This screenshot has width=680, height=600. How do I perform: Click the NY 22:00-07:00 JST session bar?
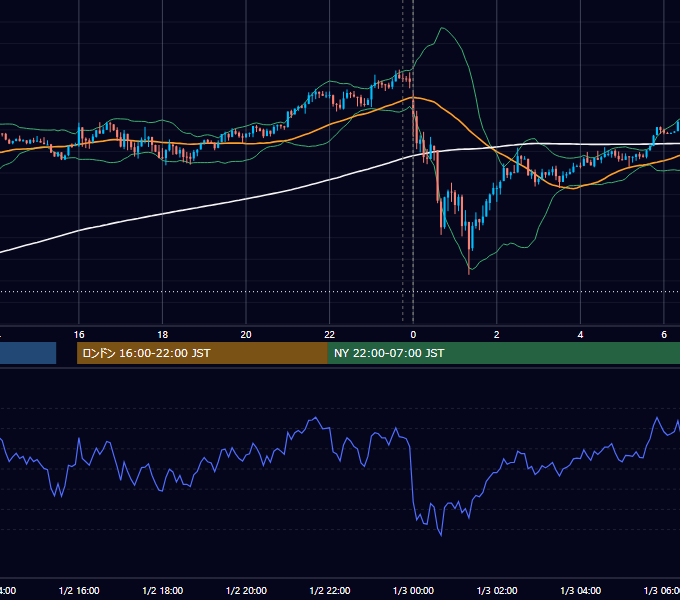pyautogui.click(x=503, y=353)
